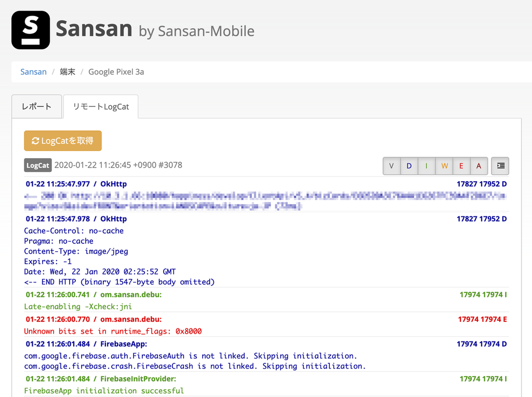Click the indent/wrap toggle icon button
Viewport: 532px width, 397px height.
click(500, 166)
